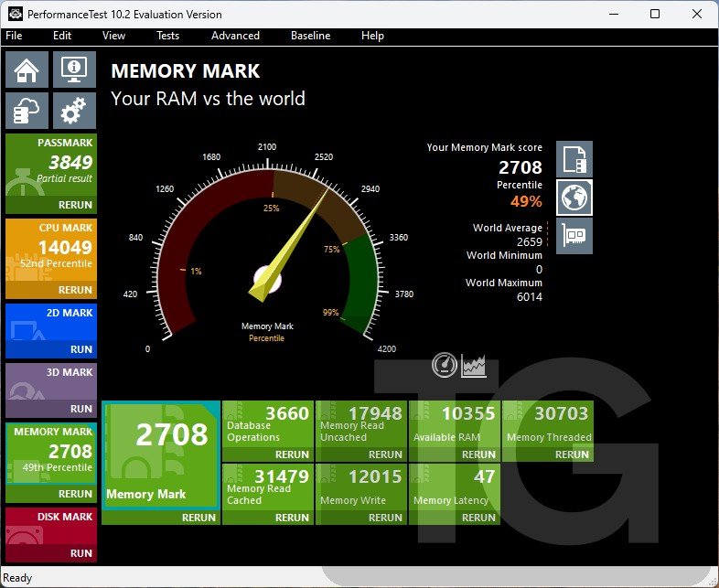Viewport: 719px width, 588px height.
Task: Open the Edit menu
Action: 62,36
